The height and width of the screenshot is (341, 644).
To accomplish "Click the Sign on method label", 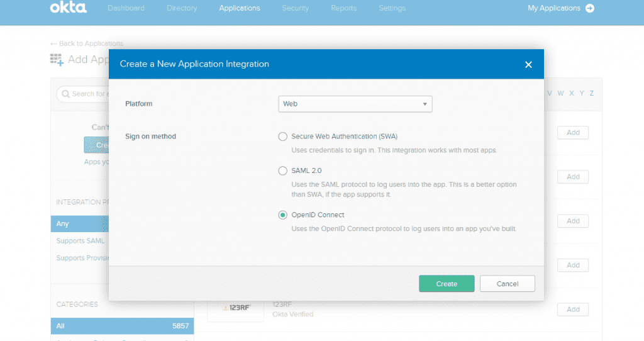I will click(150, 137).
